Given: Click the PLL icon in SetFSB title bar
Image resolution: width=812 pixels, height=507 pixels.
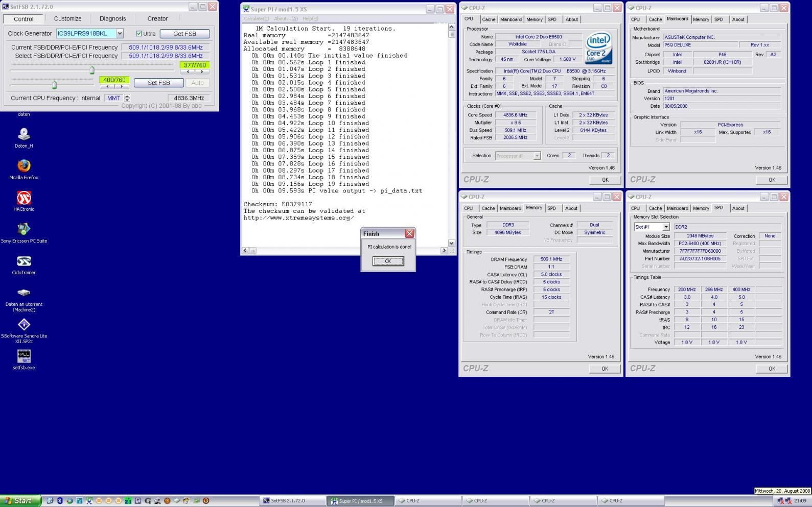Looking at the screenshot, I should [x=6, y=7].
